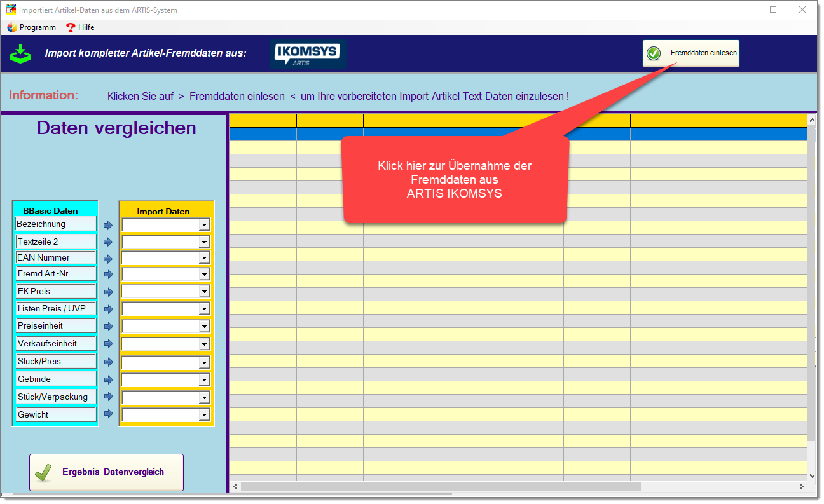This screenshot has width=824, height=504.
Task: Click the blue arrow next to Listen Preis / UVP
Action: click(107, 310)
